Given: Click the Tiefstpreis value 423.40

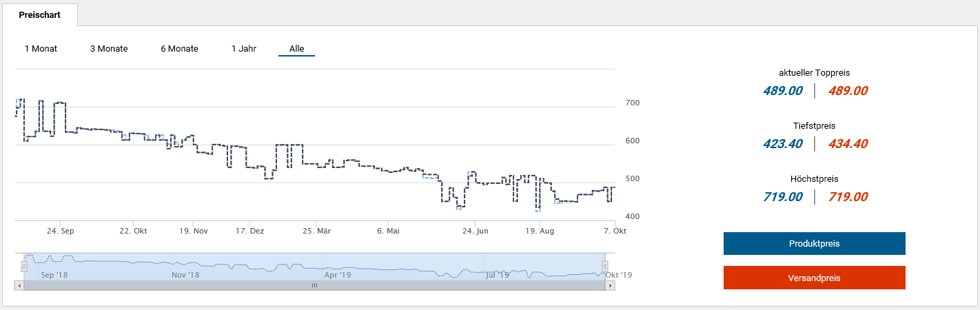Looking at the screenshot, I should tap(782, 144).
